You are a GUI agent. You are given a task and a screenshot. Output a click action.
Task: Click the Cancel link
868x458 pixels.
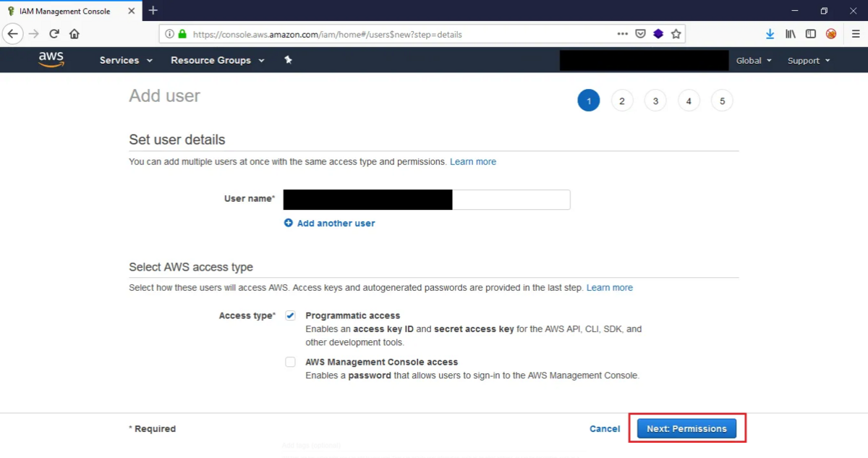click(605, 428)
